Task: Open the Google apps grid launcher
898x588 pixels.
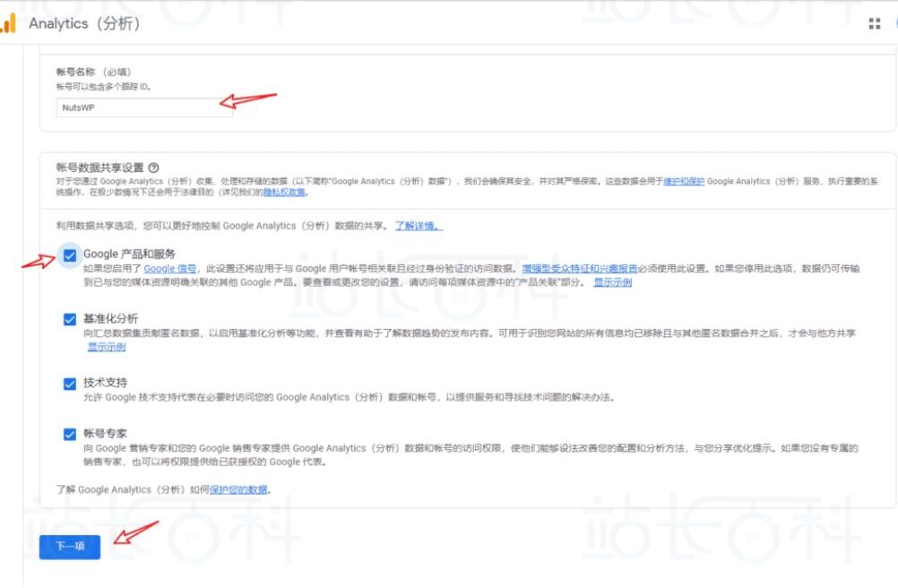Action: (x=875, y=22)
